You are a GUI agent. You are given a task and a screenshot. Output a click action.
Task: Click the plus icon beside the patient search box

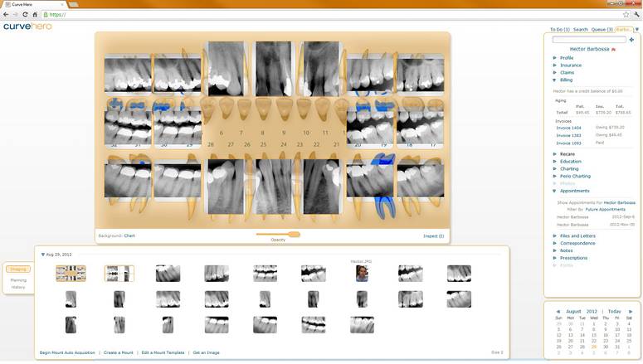pos(631,40)
